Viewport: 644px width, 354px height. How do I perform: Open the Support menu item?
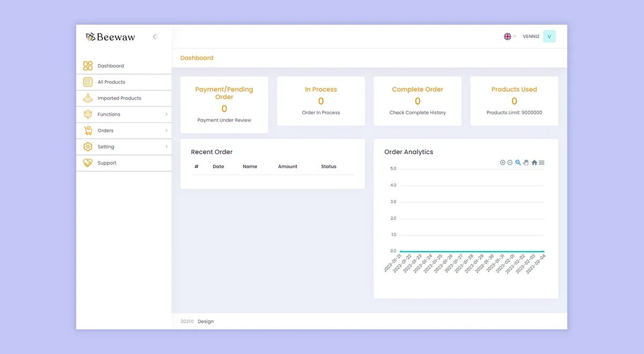coord(107,163)
